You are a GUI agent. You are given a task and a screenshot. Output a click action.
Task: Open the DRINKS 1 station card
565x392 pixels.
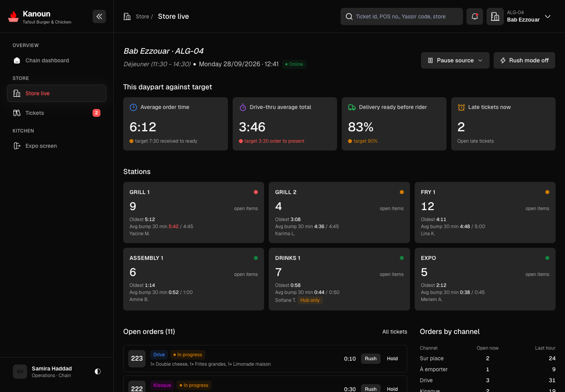339,279
